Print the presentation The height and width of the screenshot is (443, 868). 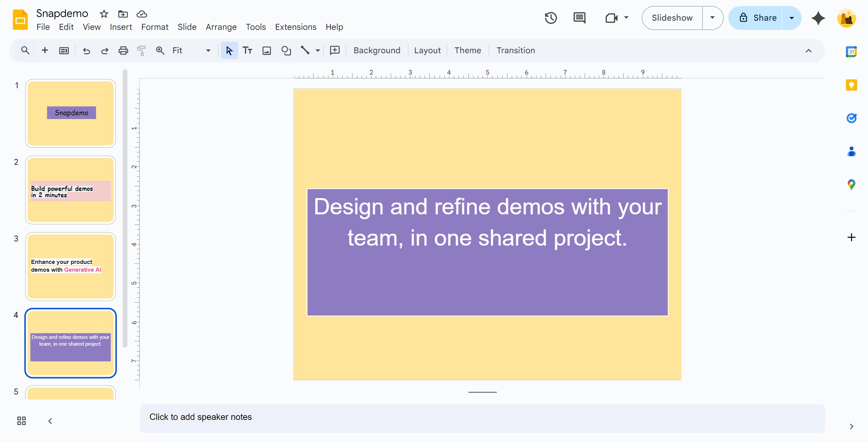(123, 51)
